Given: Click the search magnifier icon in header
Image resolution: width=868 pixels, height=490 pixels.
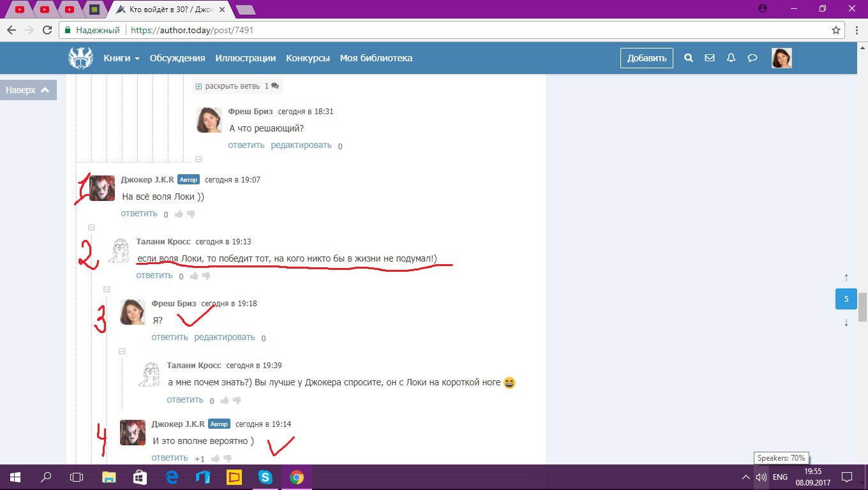Looking at the screenshot, I should (x=689, y=58).
